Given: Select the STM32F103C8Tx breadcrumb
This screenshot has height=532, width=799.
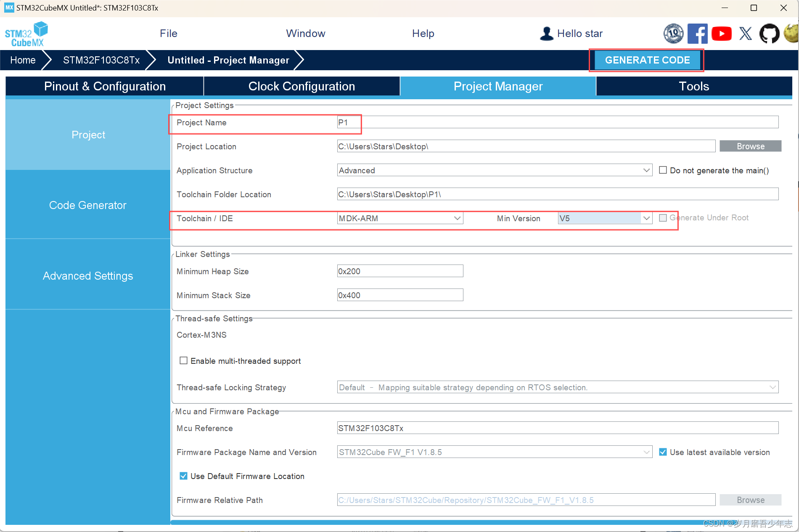Looking at the screenshot, I should click(101, 60).
